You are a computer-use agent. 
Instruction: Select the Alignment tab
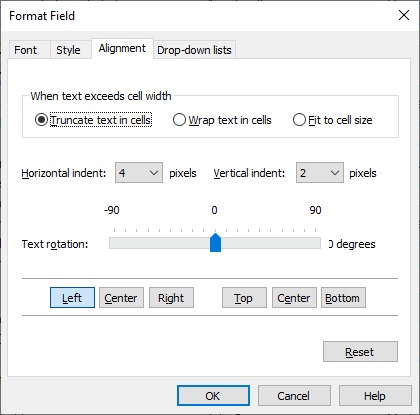tap(122, 49)
